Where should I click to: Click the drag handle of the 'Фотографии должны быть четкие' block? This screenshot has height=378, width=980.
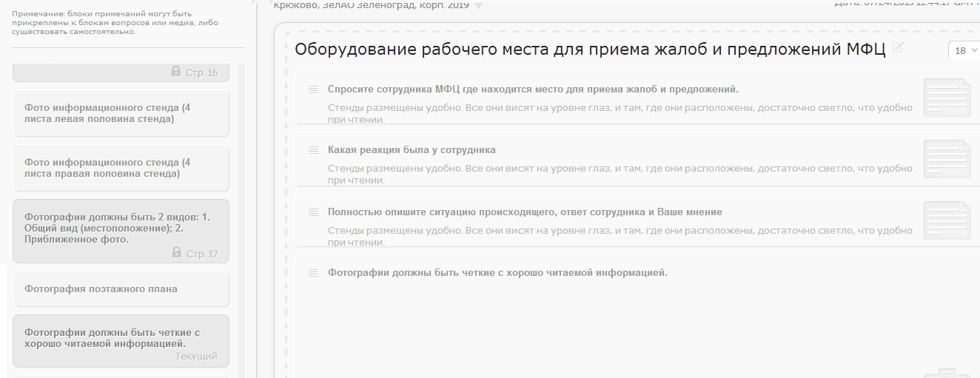click(313, 273)
